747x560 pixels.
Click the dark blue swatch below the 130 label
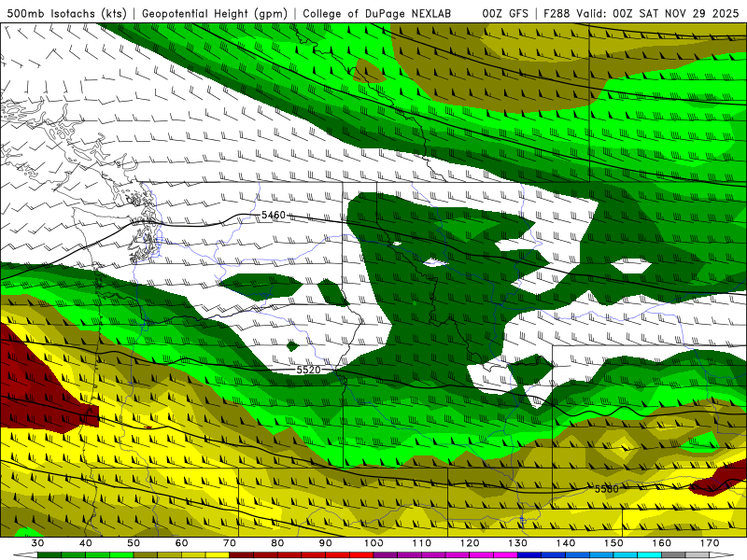(x=529, y=555)
